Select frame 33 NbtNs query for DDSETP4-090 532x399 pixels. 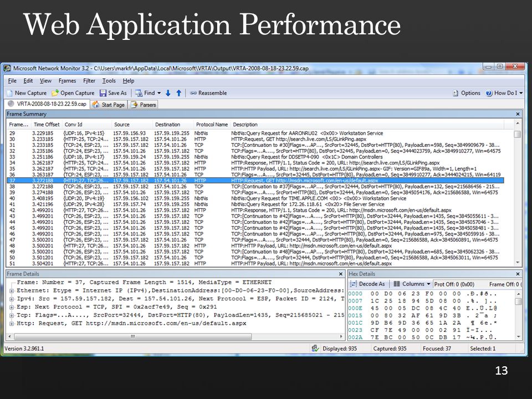255,157
